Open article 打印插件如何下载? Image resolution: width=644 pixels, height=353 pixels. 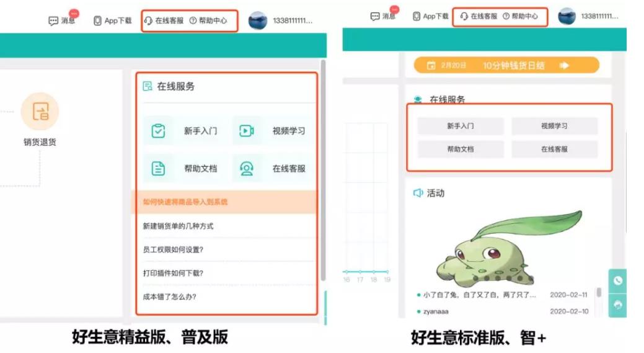pyautogui.click(x=173, y=273)
